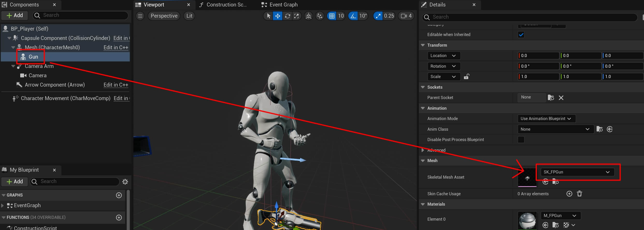
Task: Click Add in the Components panel
Action: click(15, 16)
